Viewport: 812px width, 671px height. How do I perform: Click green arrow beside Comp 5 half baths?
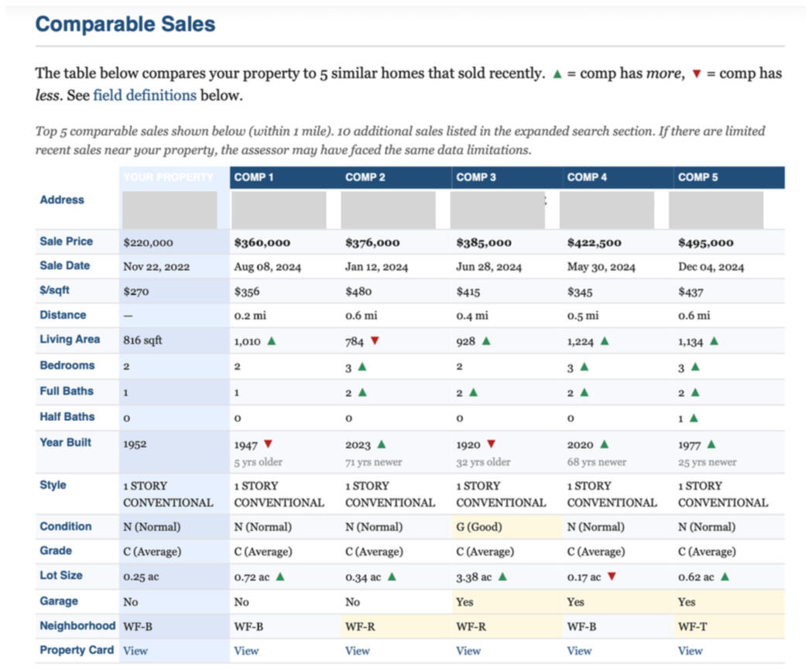(694, 418)
